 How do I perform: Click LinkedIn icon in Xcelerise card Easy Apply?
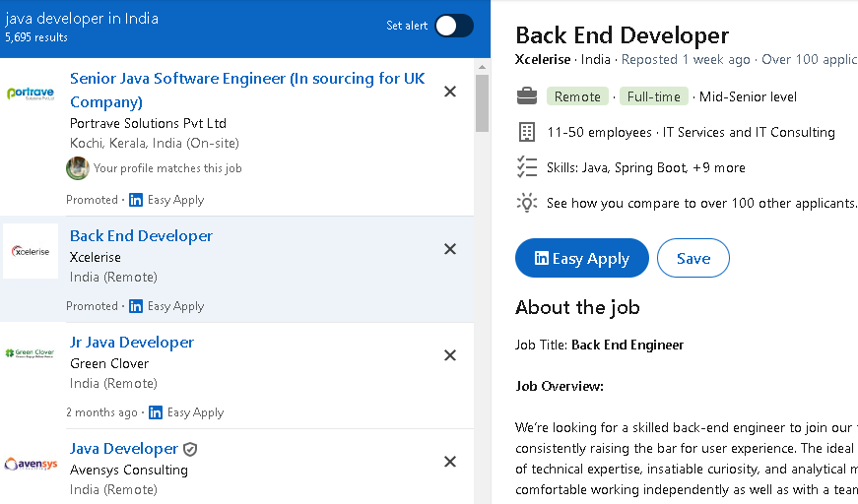click(x=136, y=306)
